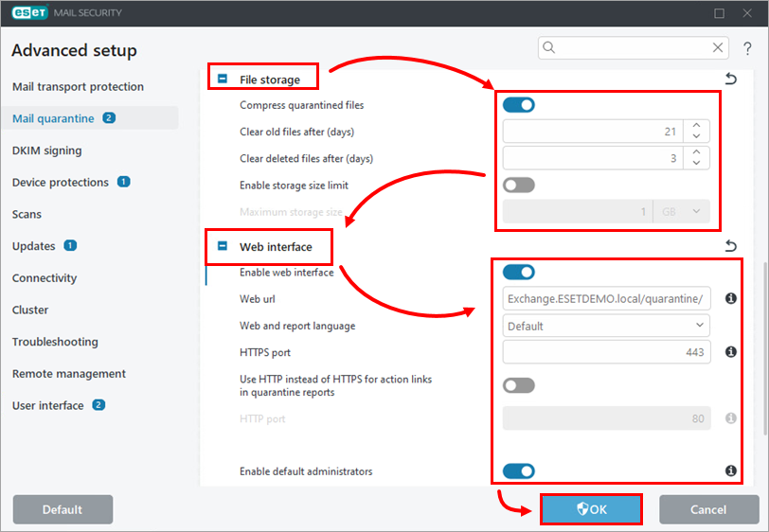Open the Mail transport protection section

click(x=78, y=87)
